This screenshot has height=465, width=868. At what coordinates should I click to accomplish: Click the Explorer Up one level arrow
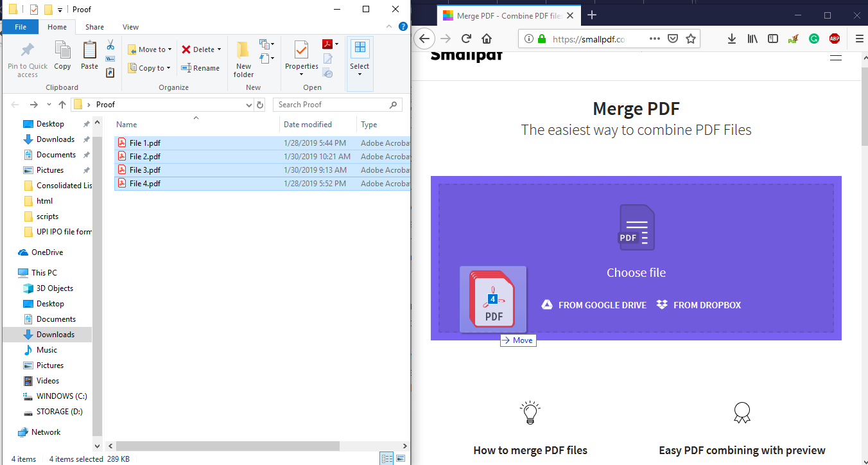point(62,105)
